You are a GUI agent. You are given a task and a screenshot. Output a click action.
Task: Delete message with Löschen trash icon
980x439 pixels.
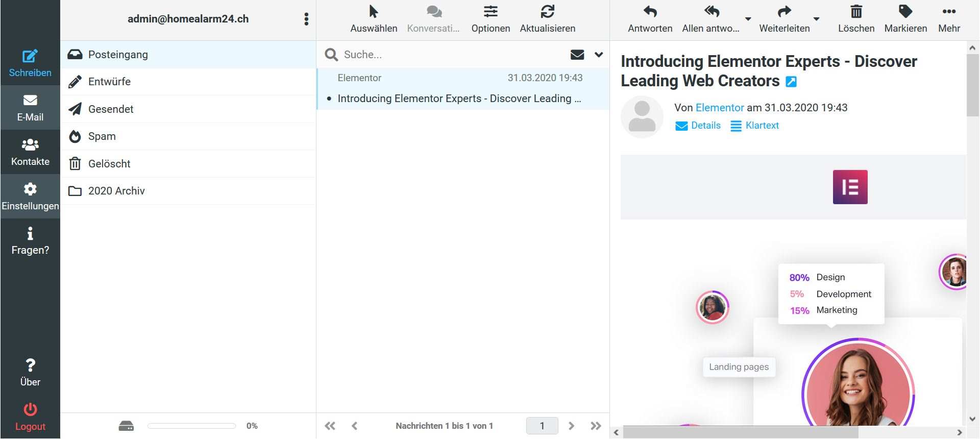[x=856, y=12]
